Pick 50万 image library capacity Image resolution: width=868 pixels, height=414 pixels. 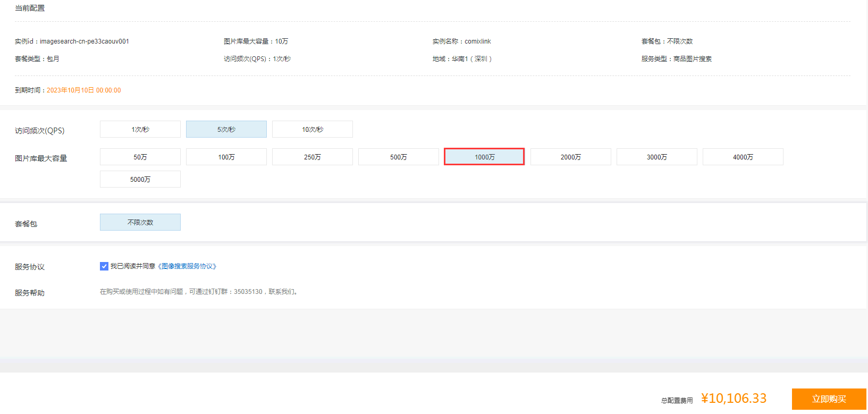[140, 157]
